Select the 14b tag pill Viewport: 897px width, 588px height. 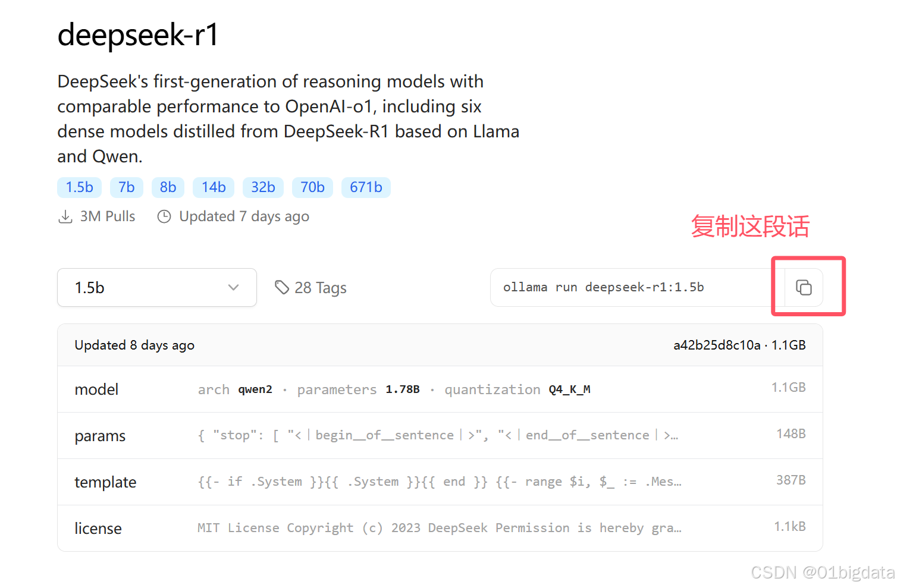click(x=214, y=187)
